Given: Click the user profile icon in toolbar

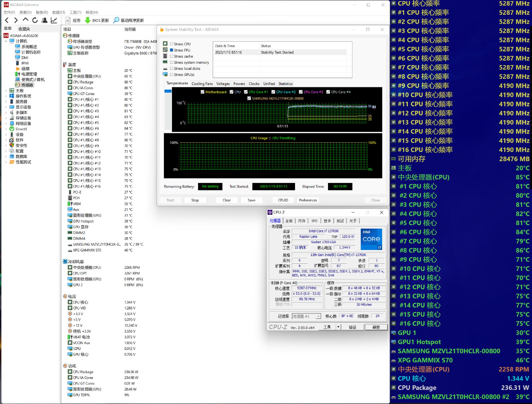Looking at the screenshot, I should [x=44, y=20].
